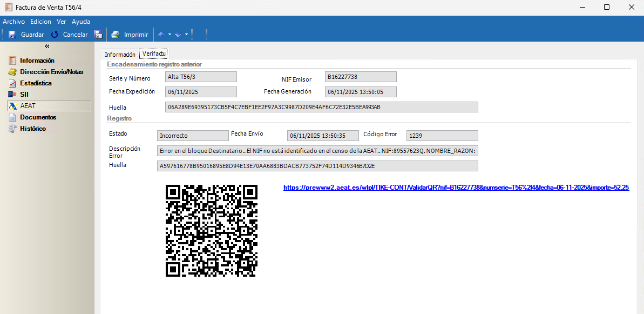Collapse the sidebar with double chevron
The image size is (644, 314).
pyautogui.click(x=47, y=46)
